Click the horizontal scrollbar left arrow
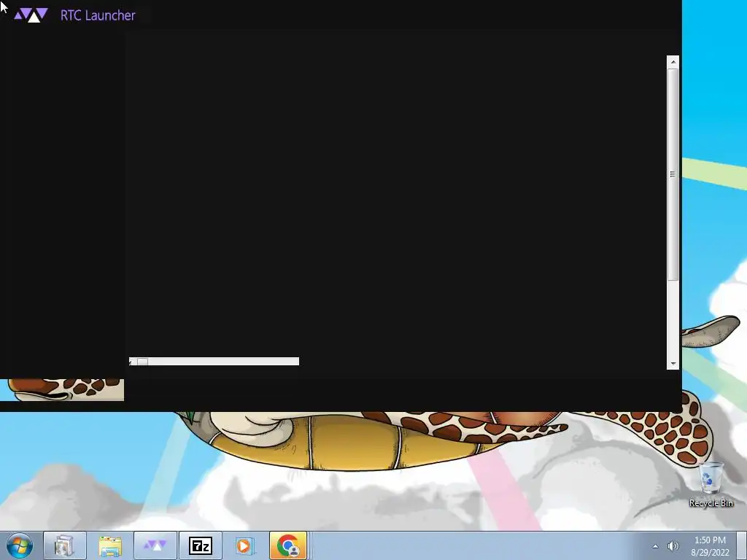Viewport: 747px width, 560px height. coord(131,362)
